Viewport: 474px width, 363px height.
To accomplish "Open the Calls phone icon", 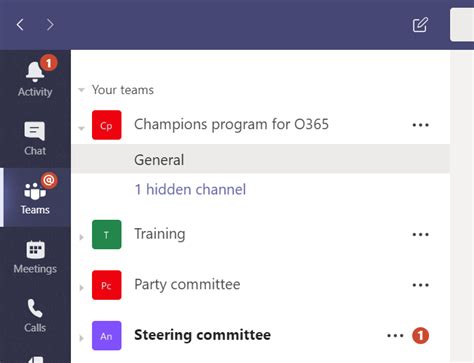I will tap(35, 308).
